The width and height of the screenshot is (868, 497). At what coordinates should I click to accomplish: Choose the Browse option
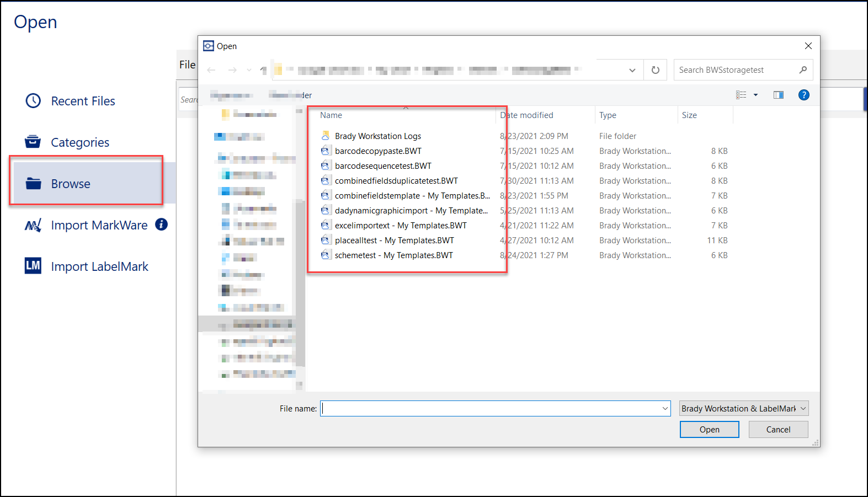point(71,184)
